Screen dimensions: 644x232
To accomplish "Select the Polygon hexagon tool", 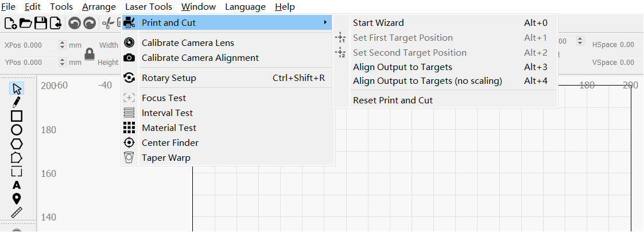I will (x=17, y=144).
